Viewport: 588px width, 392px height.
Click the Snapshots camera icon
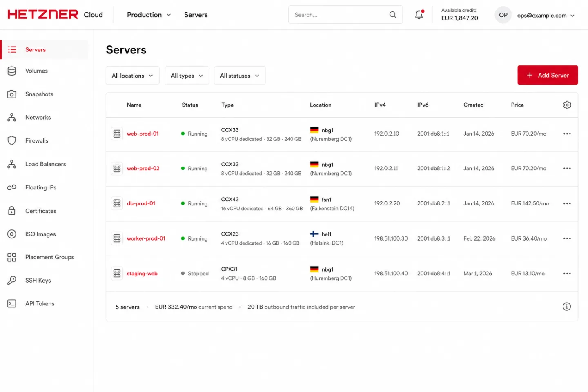[12, 94]
